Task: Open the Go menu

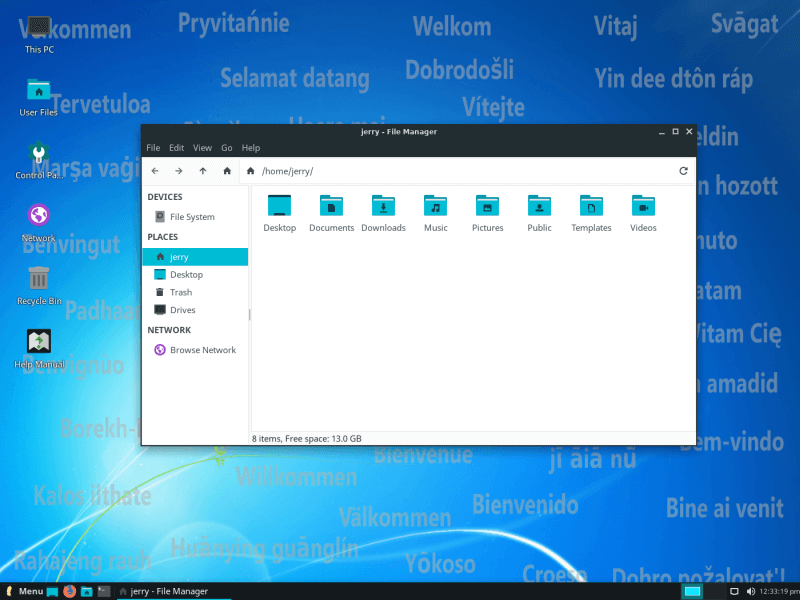Action: coord(227,147)
